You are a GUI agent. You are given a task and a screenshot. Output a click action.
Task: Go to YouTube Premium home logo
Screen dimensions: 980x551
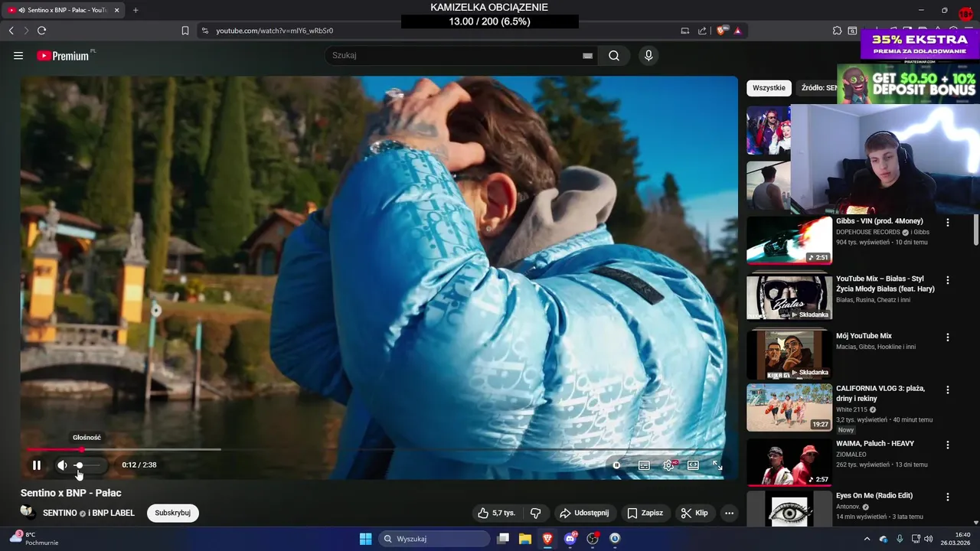pyautogui.click(x=64, y=55)
